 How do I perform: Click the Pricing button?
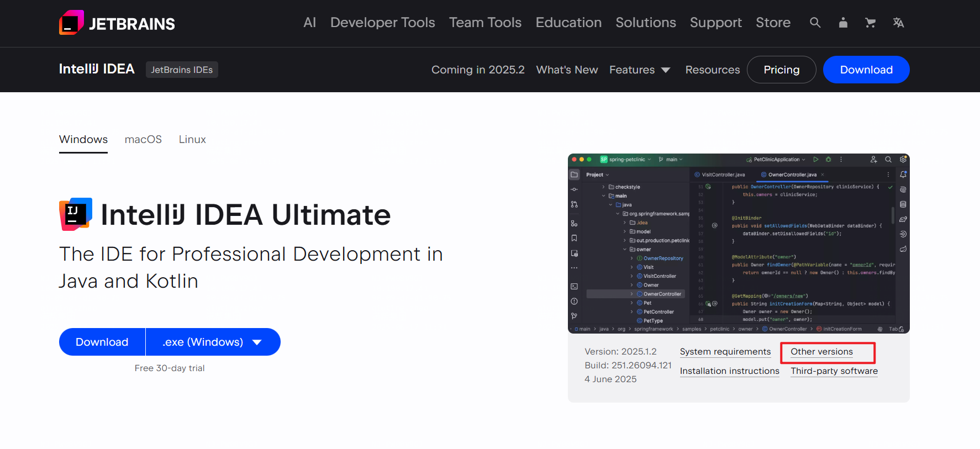(782, 70)
